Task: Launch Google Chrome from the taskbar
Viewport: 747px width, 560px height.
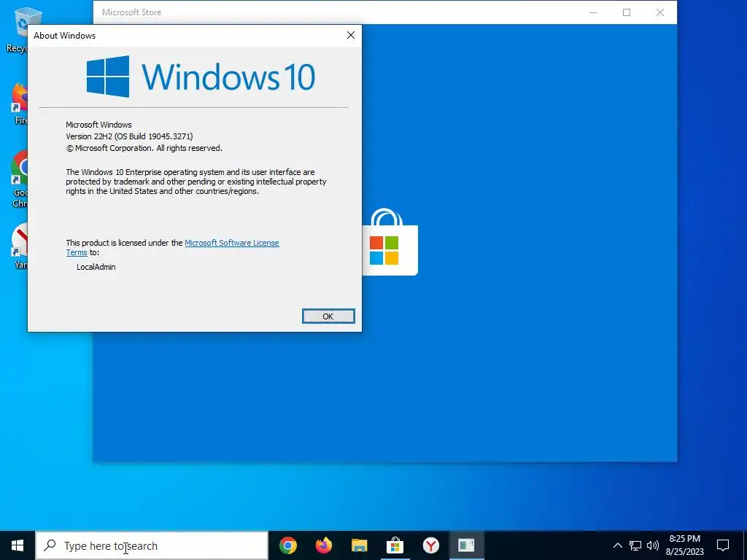Action: 287,545
